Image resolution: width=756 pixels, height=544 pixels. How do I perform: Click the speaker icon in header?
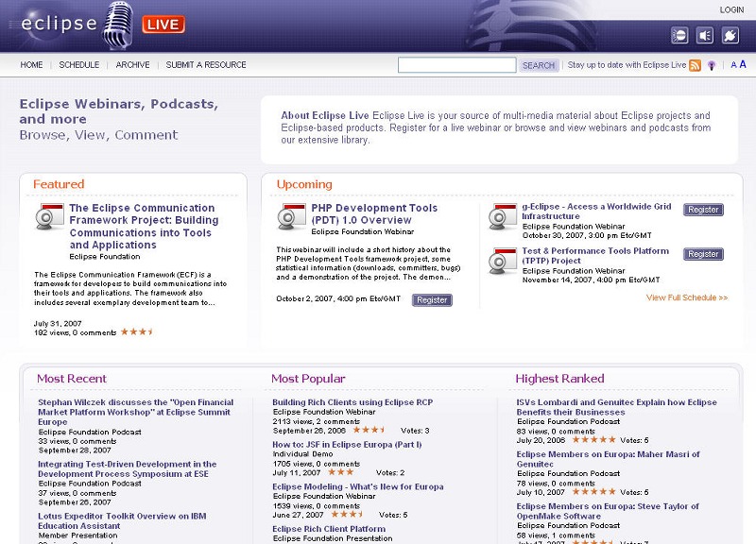705,36
